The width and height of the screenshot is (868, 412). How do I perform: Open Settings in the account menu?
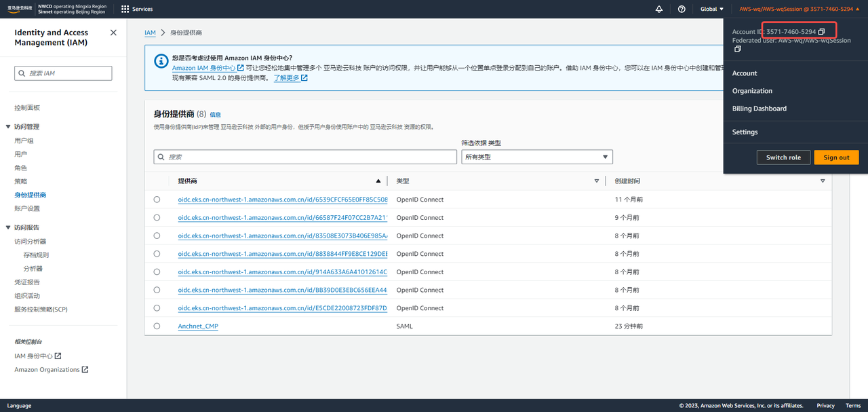click(x=745, y=132)
